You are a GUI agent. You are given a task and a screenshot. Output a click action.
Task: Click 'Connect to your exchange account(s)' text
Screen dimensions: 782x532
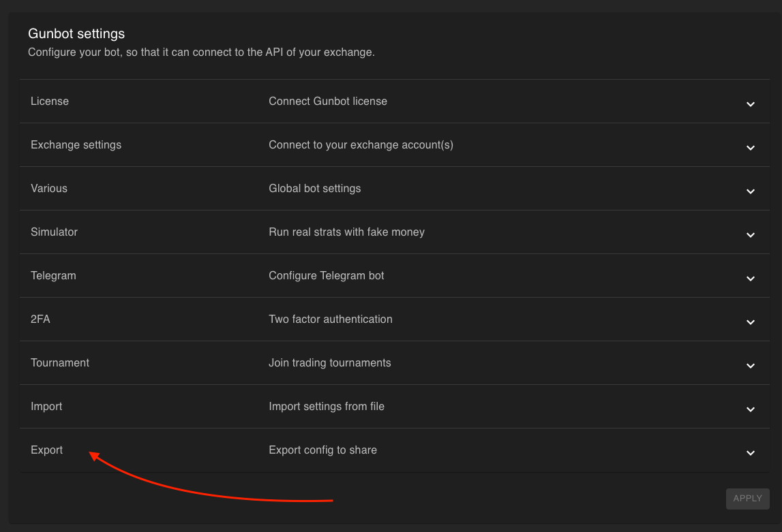[361, 145]
